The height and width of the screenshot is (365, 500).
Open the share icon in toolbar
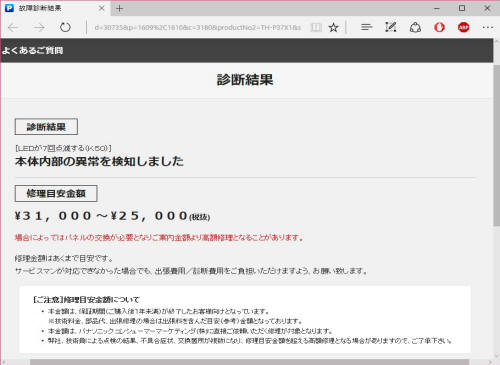coord(415,27)
